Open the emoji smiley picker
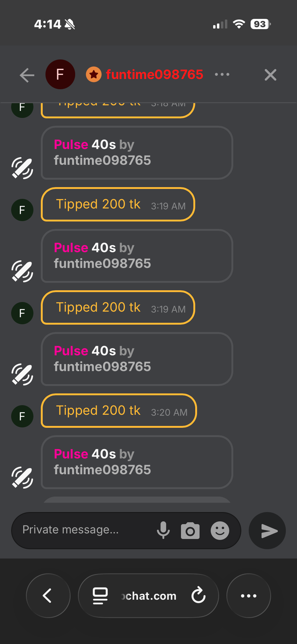The width and height of the screenshot is (297, 644). tap(220, 531)
